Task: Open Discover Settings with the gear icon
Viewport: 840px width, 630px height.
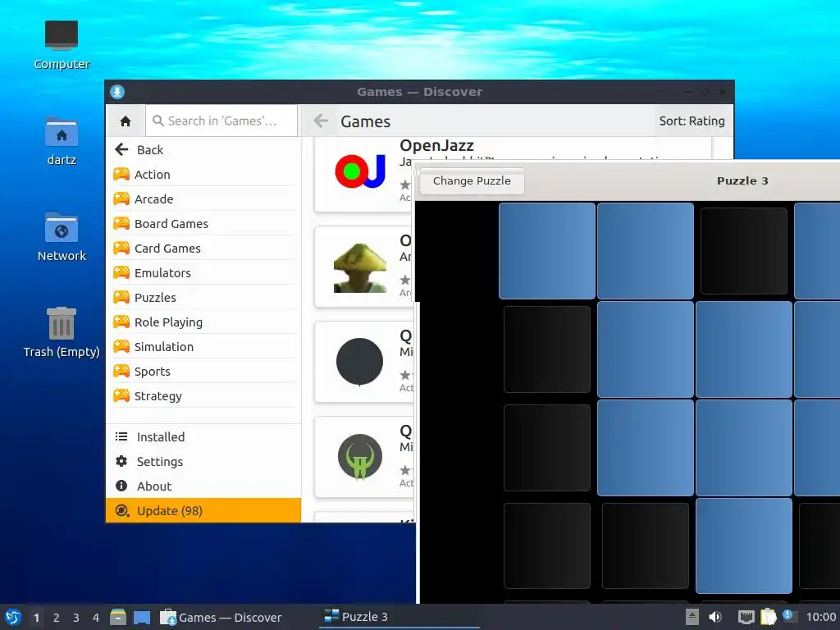Action: (121, 461)
